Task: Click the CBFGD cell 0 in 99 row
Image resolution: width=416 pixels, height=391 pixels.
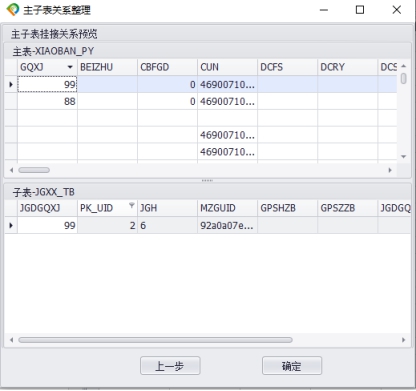Action: 167,84
